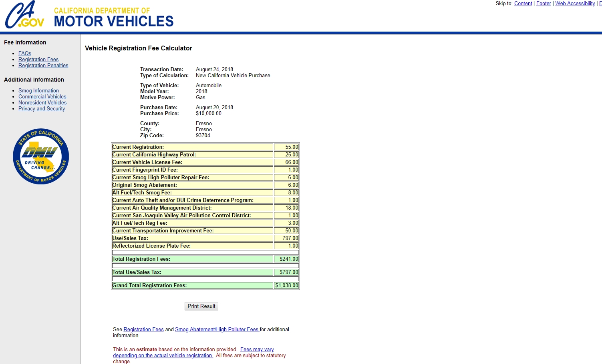602x364 pixels.
Task: Click the California Department of Motor Vehicles banner title
Action: 114,17
